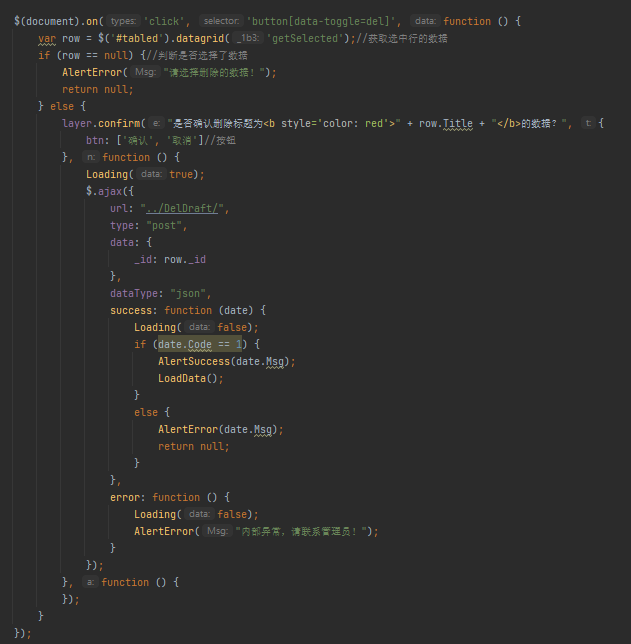Click the 'click' string in on() call
The image size is (631, 644).
164,21
